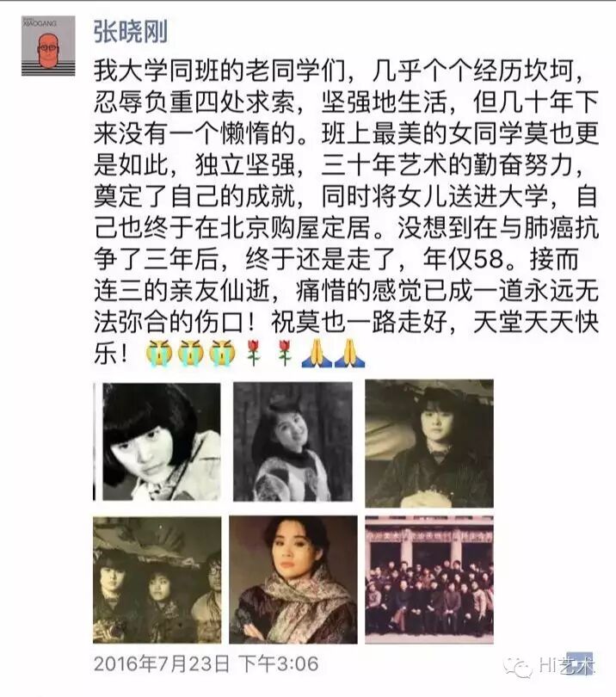
Task: Click the second crying face emoji
Action: 190,353
